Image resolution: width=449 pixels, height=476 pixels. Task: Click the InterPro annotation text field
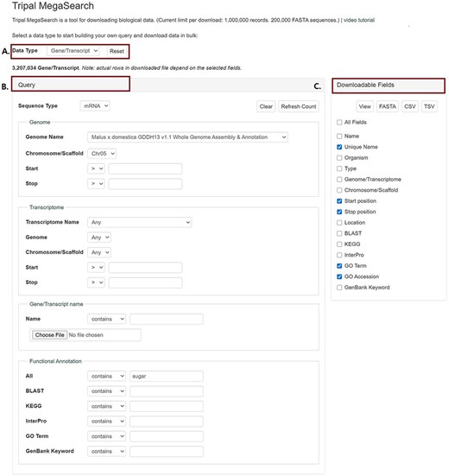click(x=167, y=422)
